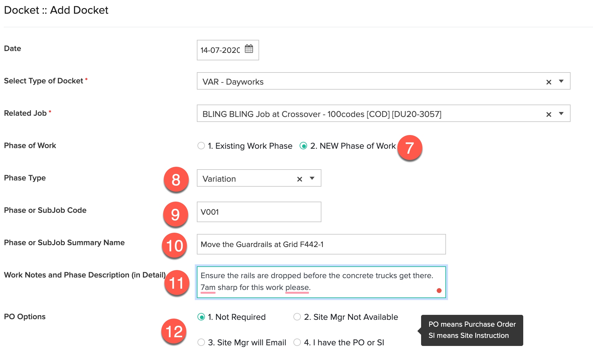Expand the Select Type of Docket dropdown arrow

[561, 81]
